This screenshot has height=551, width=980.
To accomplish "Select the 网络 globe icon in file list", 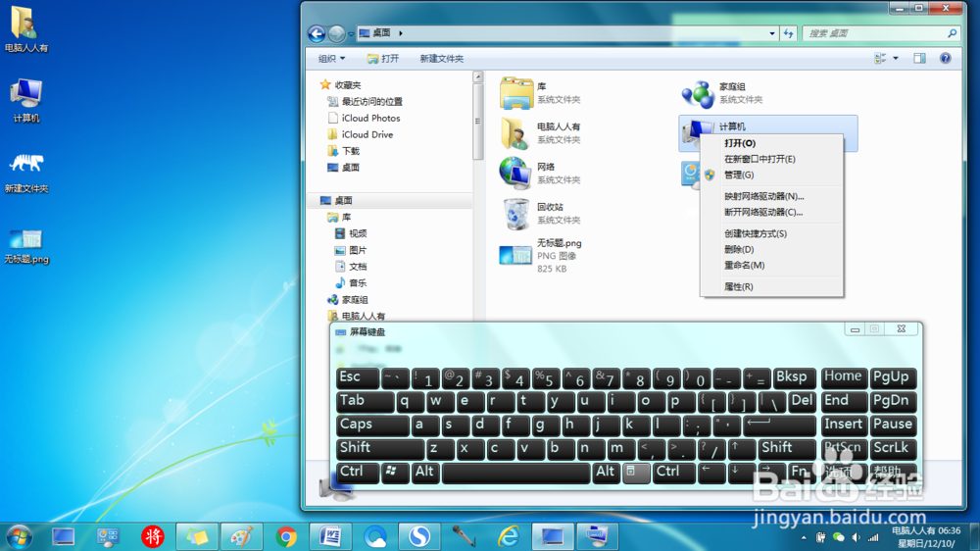I will [515, 173].
